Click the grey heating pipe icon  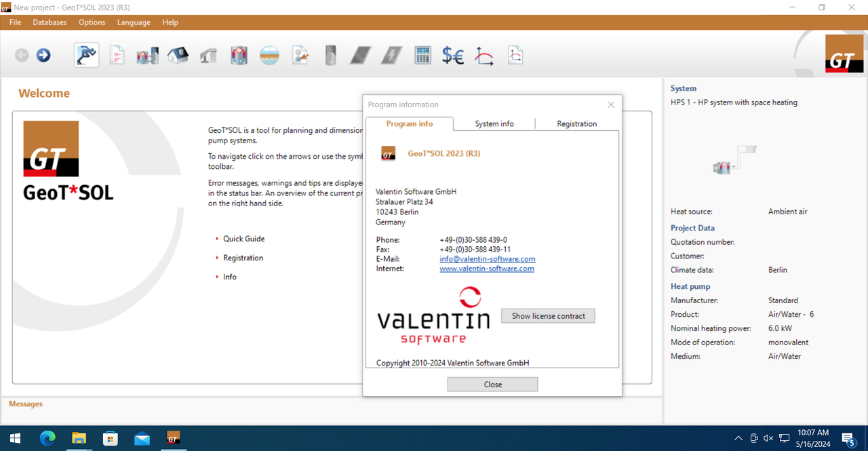click(208, 56)
